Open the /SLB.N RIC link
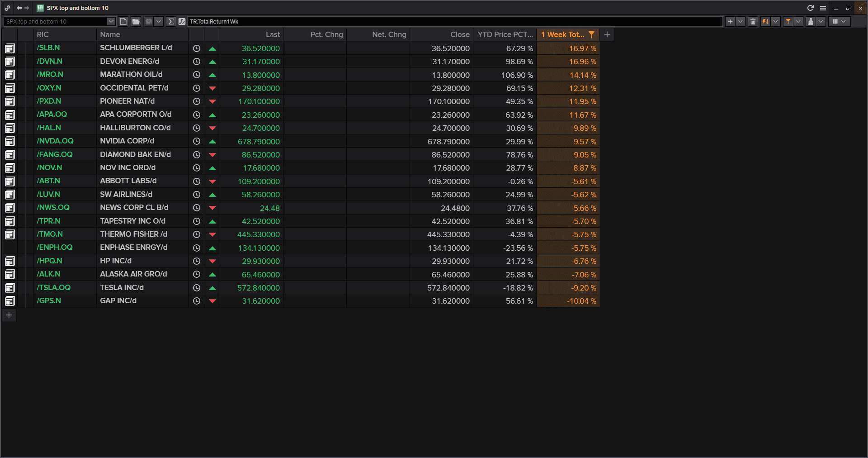 click(x=48, y=48)
